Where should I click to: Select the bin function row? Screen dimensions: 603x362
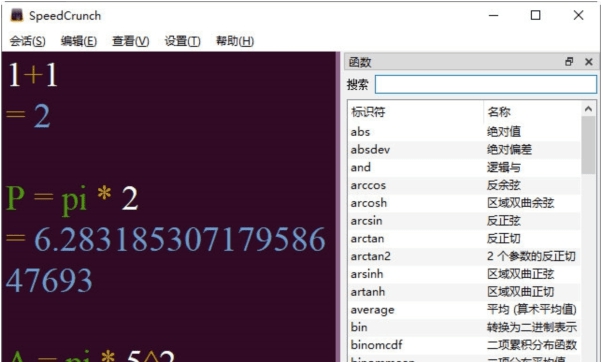click(465, 327)
